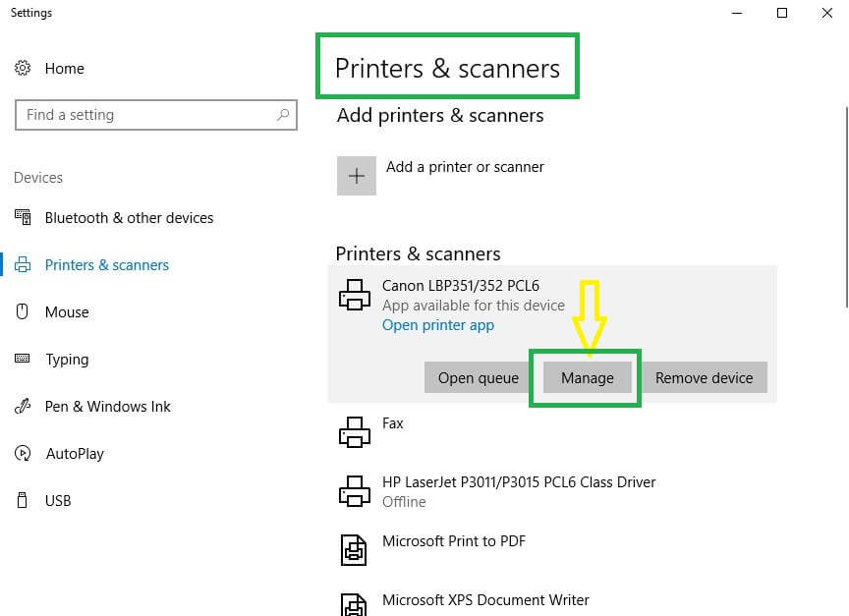Viewport: 849px width, 616px height.
Task: Click the Microsoft Print to PDF icon
Action: [x=354, y=550]
